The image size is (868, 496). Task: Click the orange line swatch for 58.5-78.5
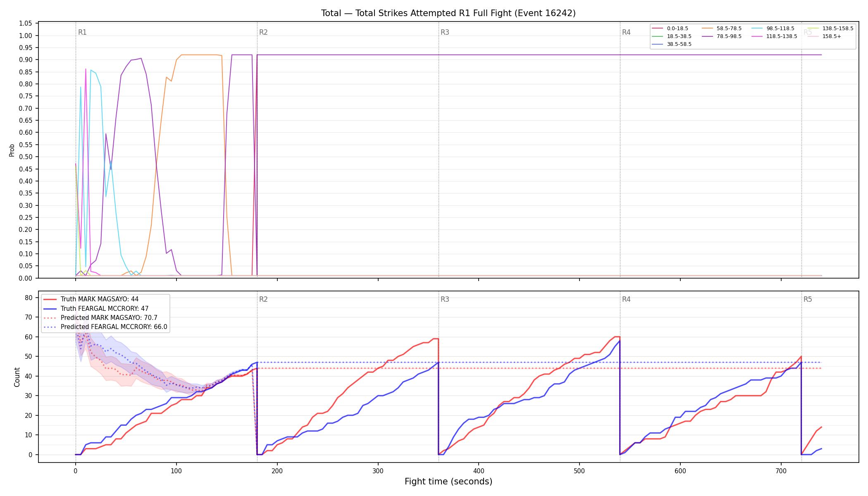coord(707,29)
